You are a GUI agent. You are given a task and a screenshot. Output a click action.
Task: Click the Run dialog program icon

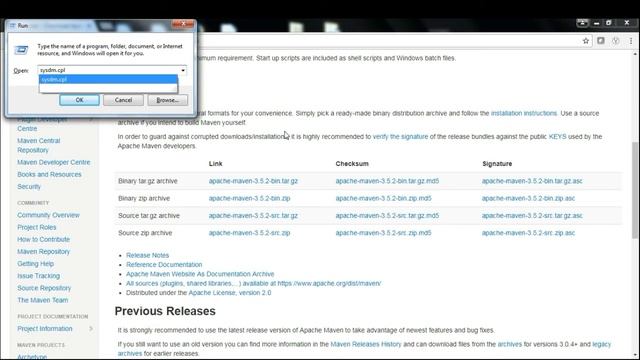coord(21,50)
